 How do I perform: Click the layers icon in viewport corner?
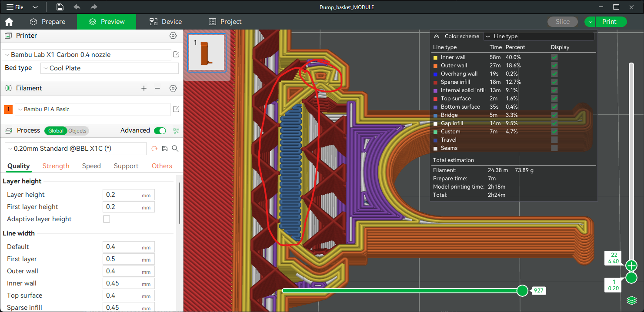click(x=631, y=300)
